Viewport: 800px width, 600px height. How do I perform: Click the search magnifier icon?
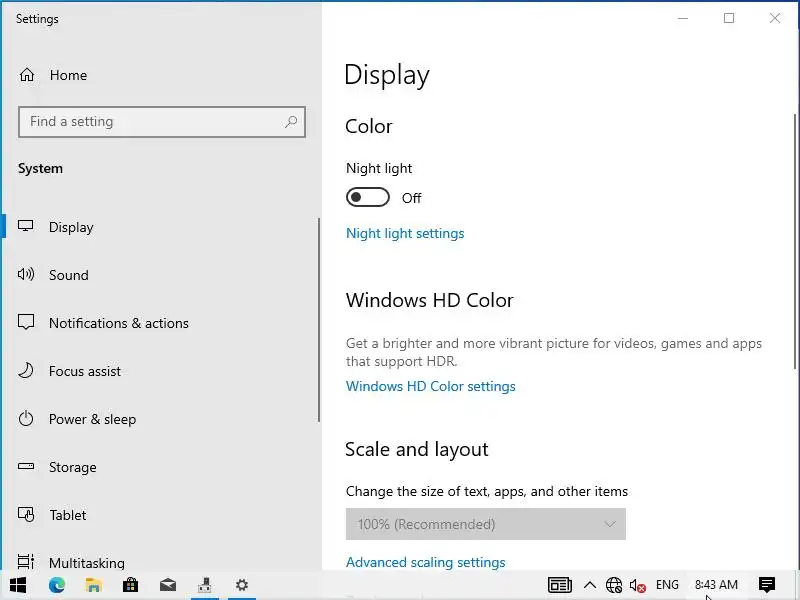click(x=291, y=121)
